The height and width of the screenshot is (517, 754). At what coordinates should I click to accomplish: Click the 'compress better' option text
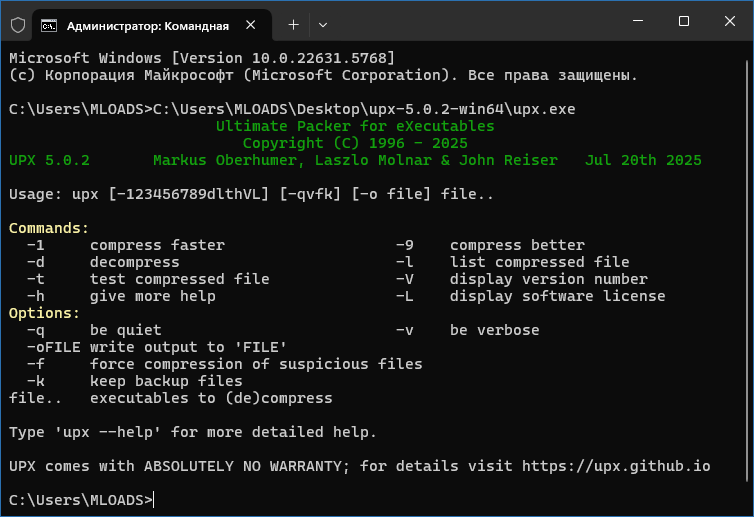pos(517,245)
